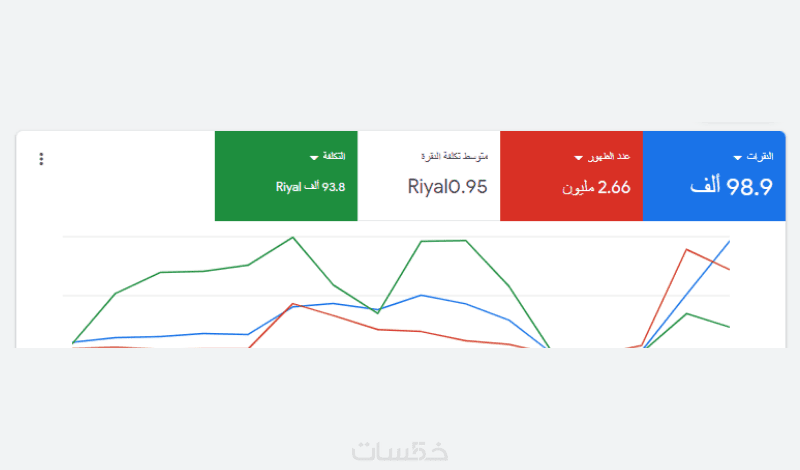This screenshot has width=800, height=470.
Task: Click the Riyal0.95 average cost value
Action: tap(447, 186)
